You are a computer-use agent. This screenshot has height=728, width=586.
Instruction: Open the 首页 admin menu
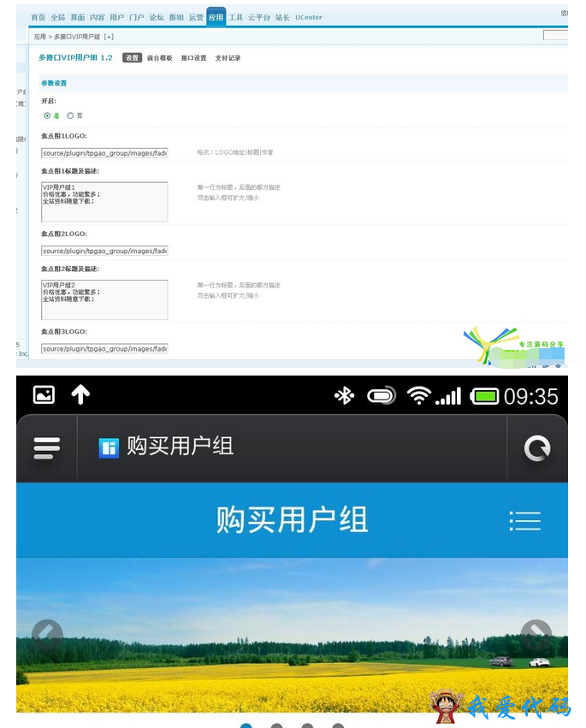(x=38, y=17)
